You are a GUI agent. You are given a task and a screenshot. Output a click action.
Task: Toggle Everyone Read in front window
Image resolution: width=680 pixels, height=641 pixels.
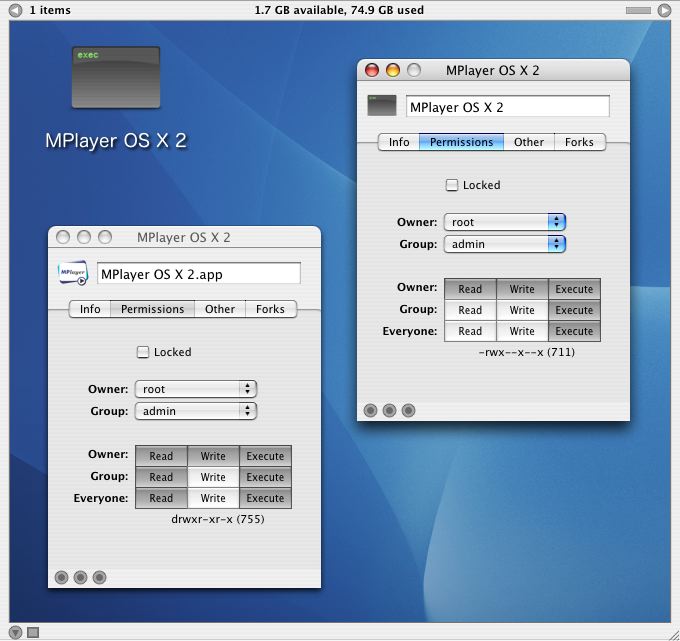pyautogui.click(x=470, y=331)
